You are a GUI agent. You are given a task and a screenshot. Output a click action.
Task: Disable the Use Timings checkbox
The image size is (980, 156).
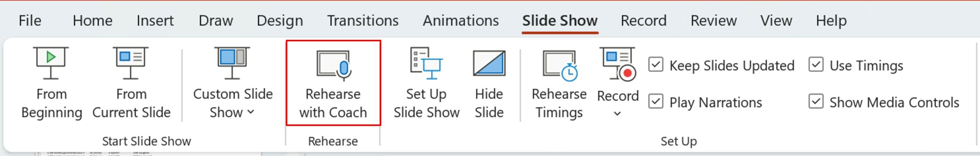click(x=816, y=65)
